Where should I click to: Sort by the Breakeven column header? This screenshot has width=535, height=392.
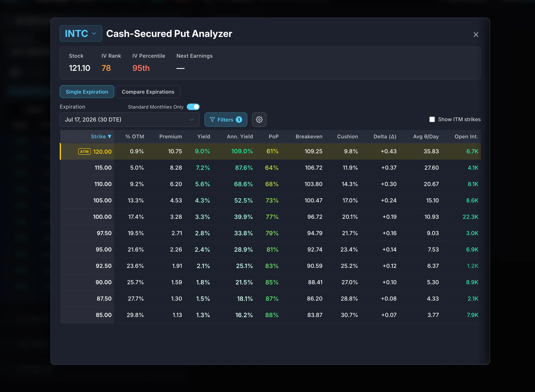pyautogui.click(x=309, y=137)
